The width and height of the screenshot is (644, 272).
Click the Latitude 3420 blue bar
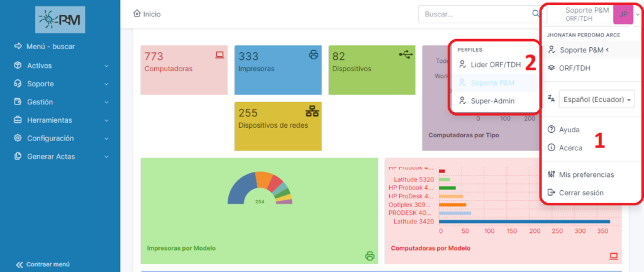pos(524,222)
